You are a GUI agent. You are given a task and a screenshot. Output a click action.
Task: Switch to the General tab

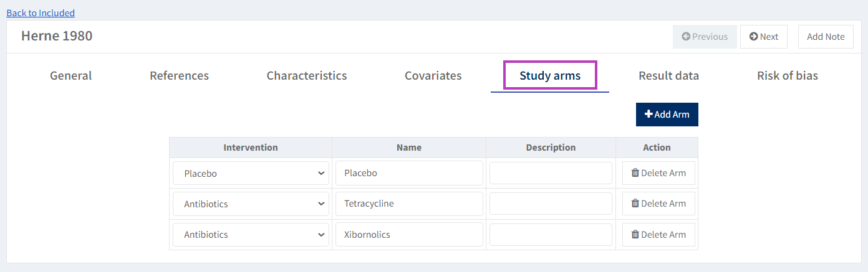tap(70, 76)
